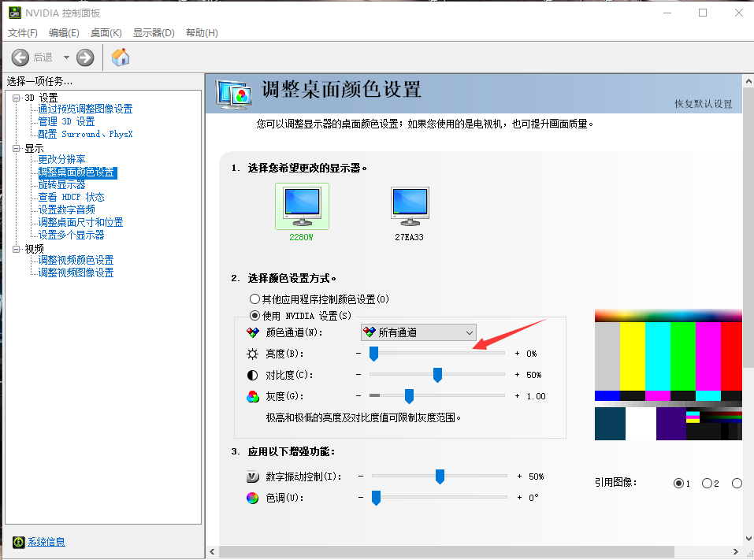The image size is (754, 560).
Task: Click the Home icon in toolbar
Action: [121, 57]
